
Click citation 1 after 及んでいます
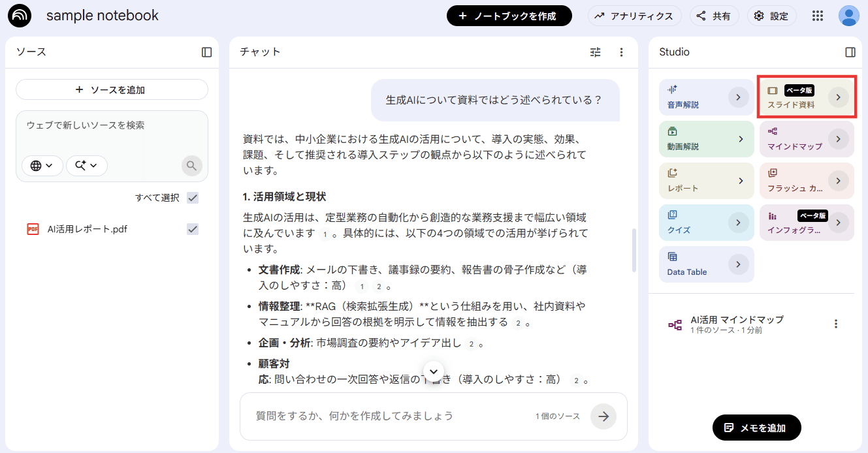coord(325,234)
